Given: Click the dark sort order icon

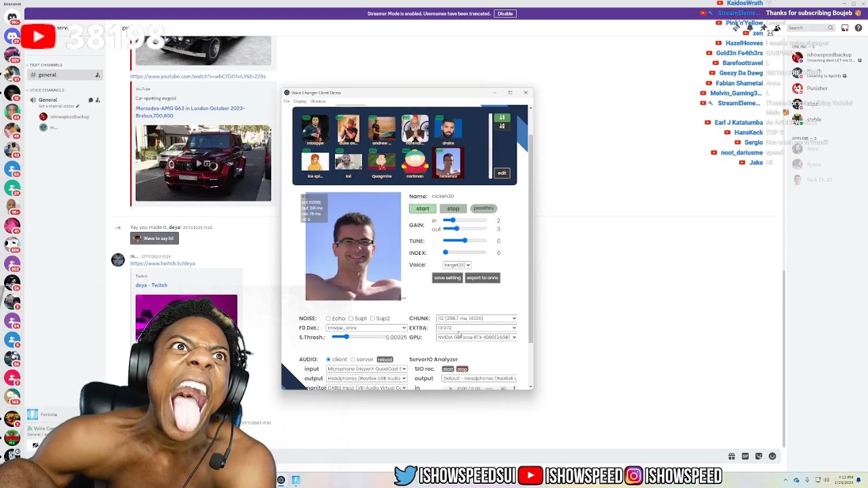Looking at the screenshot, I should coord(502,126).
